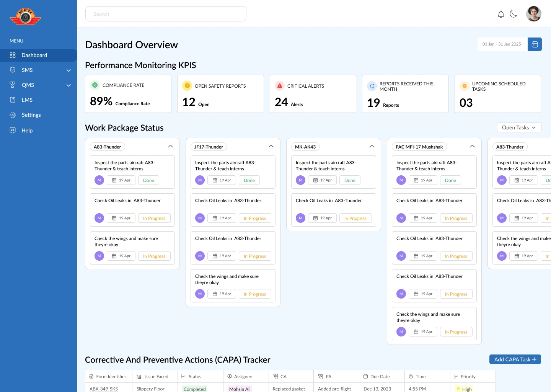
Task: Expand the SMS submenu chevron
Action: click(68, 70)
